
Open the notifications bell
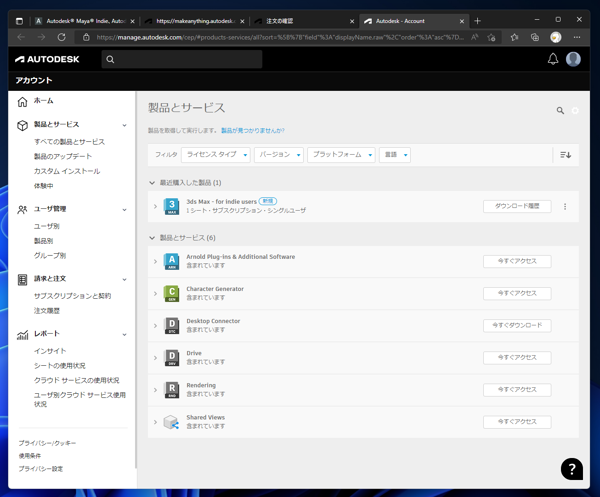[553, 59]
